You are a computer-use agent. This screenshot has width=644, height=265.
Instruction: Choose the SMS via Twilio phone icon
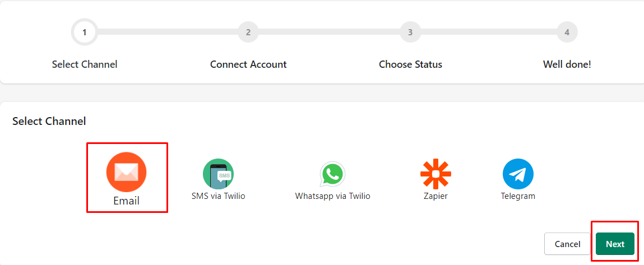pos(218,174)
